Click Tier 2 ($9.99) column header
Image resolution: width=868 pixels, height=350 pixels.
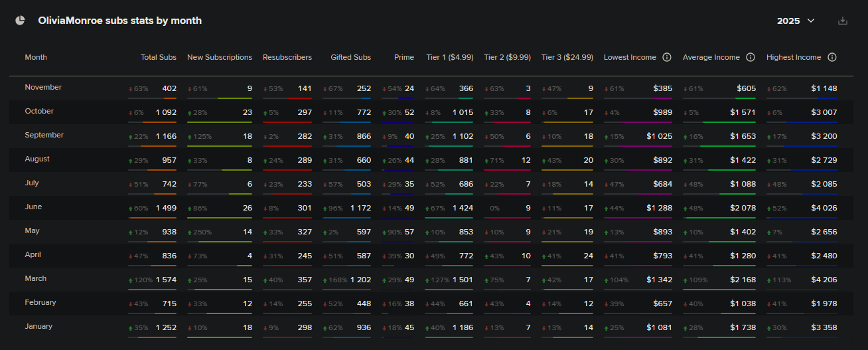tap(508, 57)
